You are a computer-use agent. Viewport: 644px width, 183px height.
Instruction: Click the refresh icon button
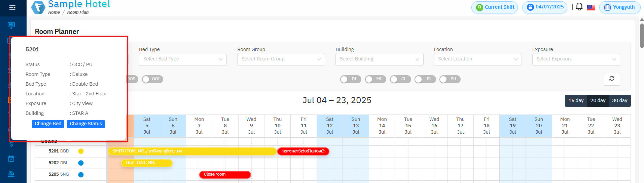pyautogui.click(x=612, y=79)
